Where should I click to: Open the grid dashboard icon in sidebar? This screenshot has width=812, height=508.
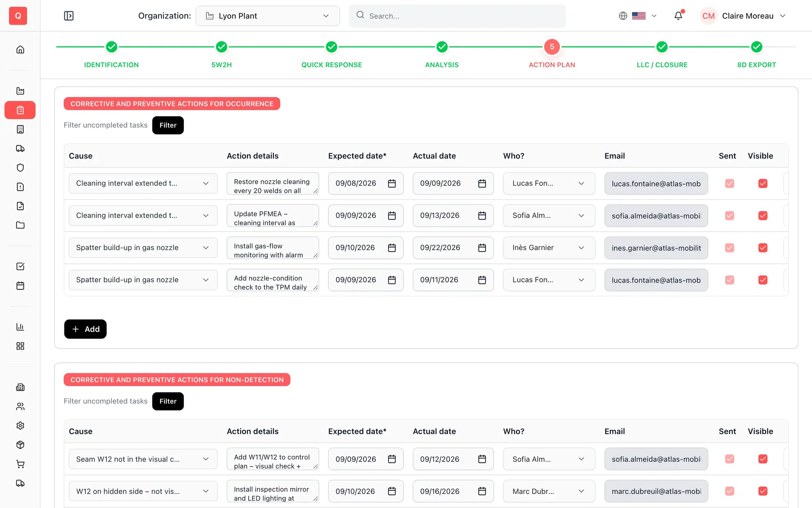coord(20,346)
